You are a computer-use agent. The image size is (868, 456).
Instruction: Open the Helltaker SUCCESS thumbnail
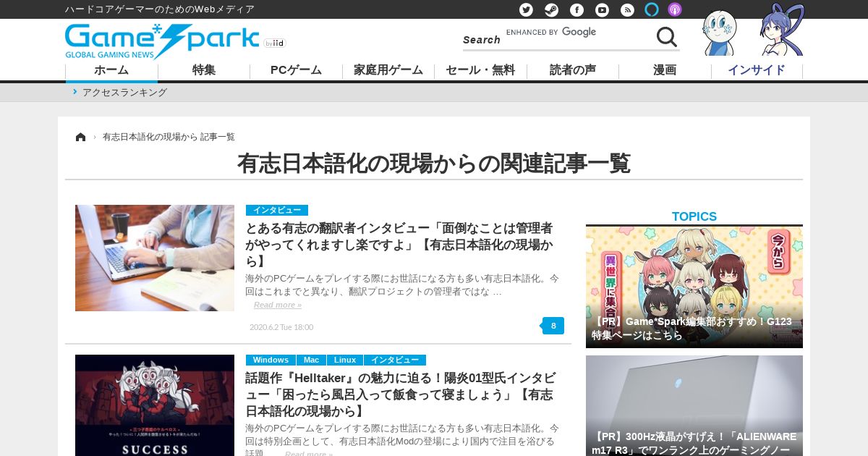coord(155,405)
